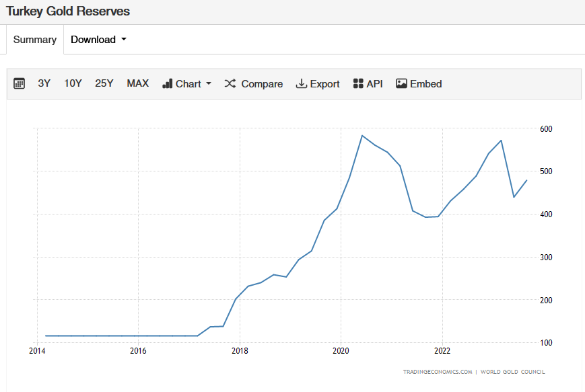Image resolution: width=585 pixels, height=392 pixels.
Task: Select MAX time range
Action: (x=137, y=83)
